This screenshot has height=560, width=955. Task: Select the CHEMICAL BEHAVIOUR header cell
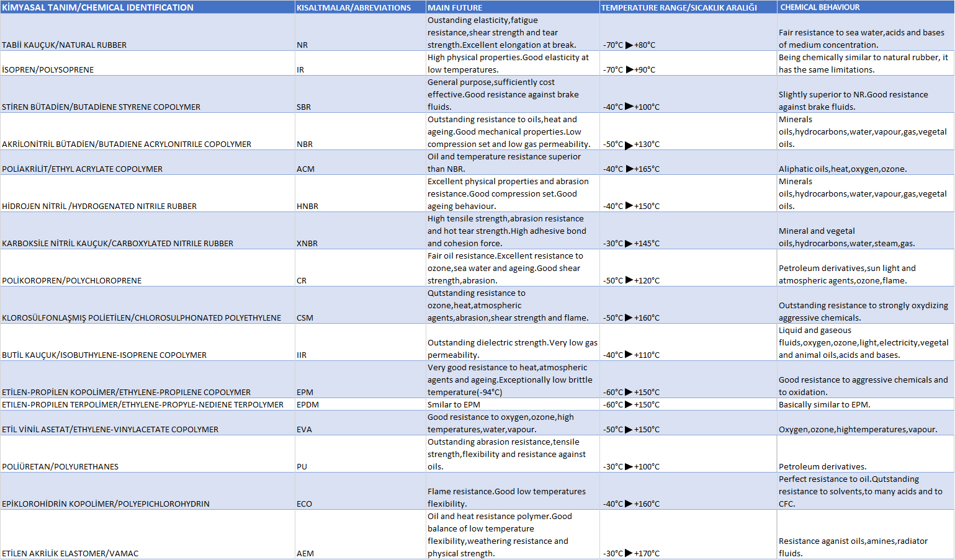(x=866, y=7)
